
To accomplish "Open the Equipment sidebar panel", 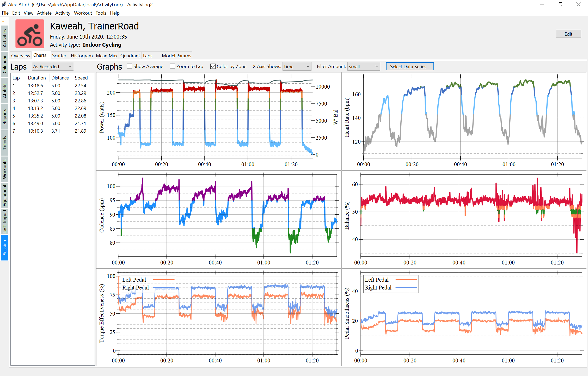I will tap(4, 195).
